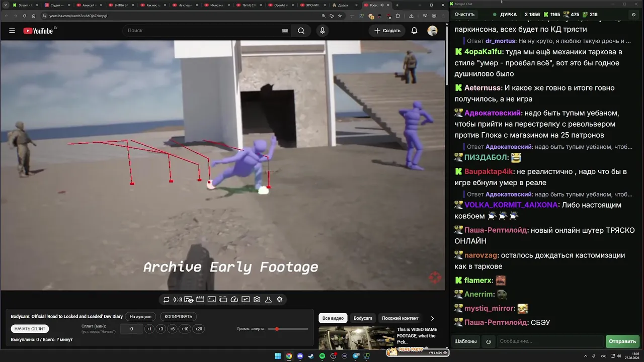Click the "Создать" create button
The width and height of the screenshot is (644, 362).
click(x=387, y=31)
